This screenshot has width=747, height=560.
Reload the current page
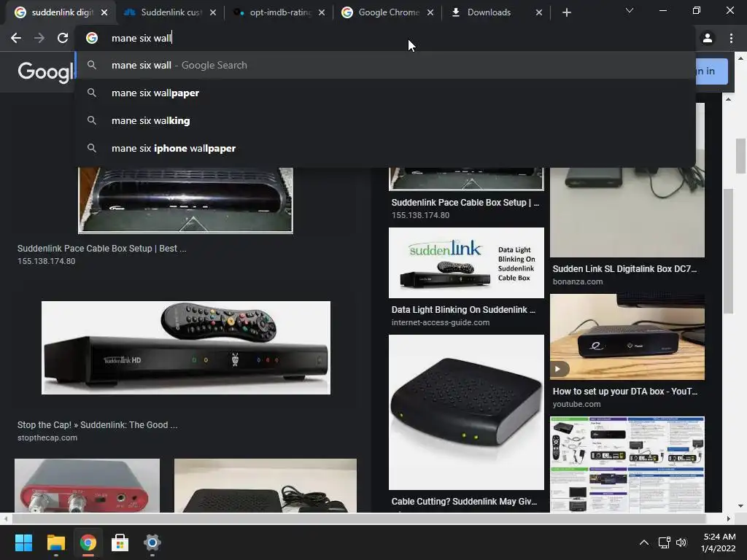tap(63, 38)
